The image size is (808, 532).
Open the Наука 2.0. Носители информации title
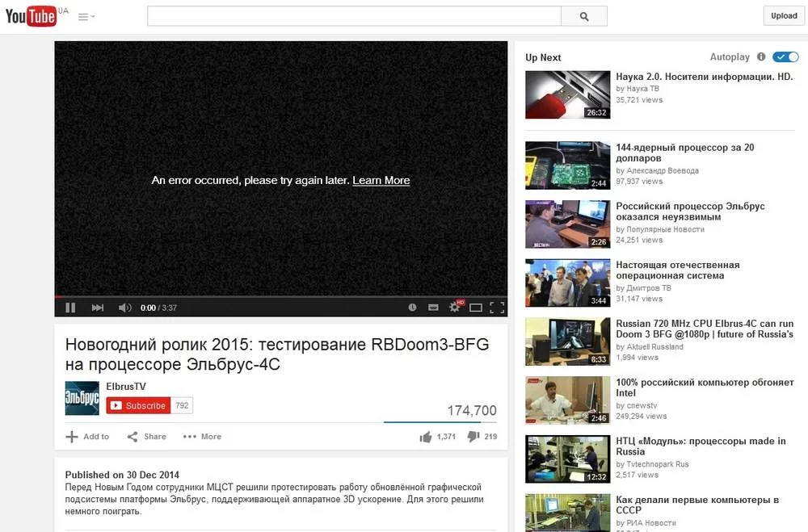coord(705,77)
